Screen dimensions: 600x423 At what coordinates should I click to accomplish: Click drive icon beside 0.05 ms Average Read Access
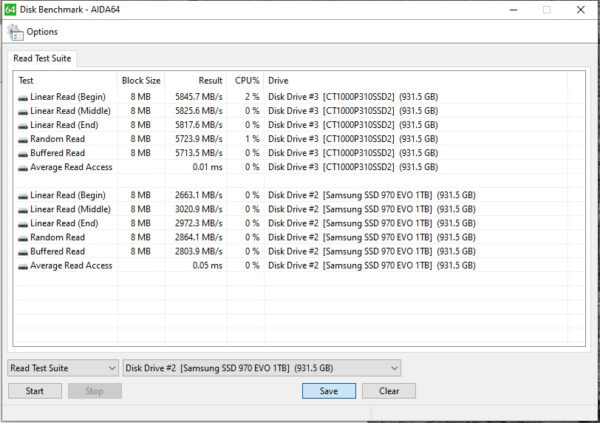(x=23, y=266)
